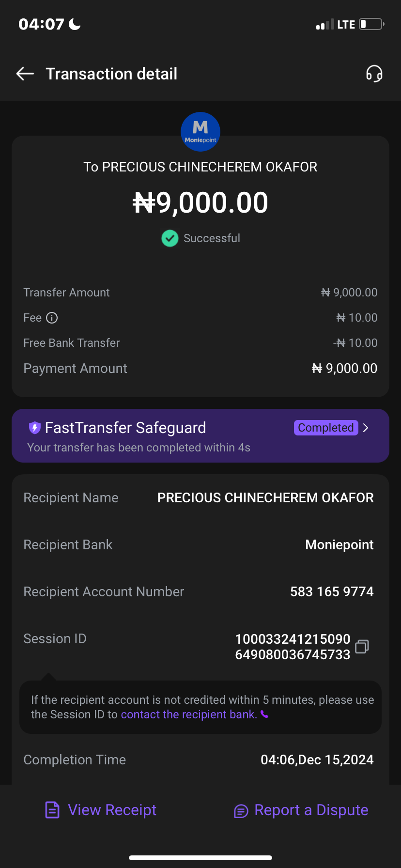The height and width of the screenshot is (868, 401).
Task: Tap the phone icon beside recipient bank link
Action: click(x=264, y=714)
